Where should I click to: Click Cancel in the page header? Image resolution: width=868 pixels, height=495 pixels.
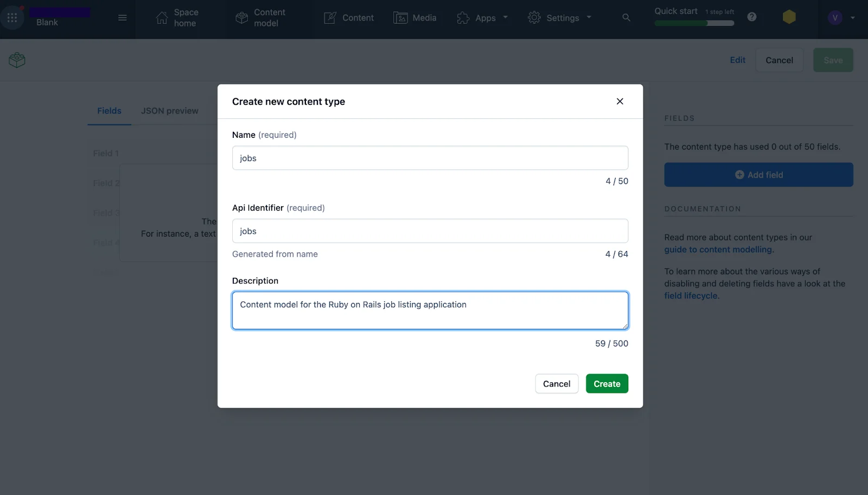click(x=779, y=60)
